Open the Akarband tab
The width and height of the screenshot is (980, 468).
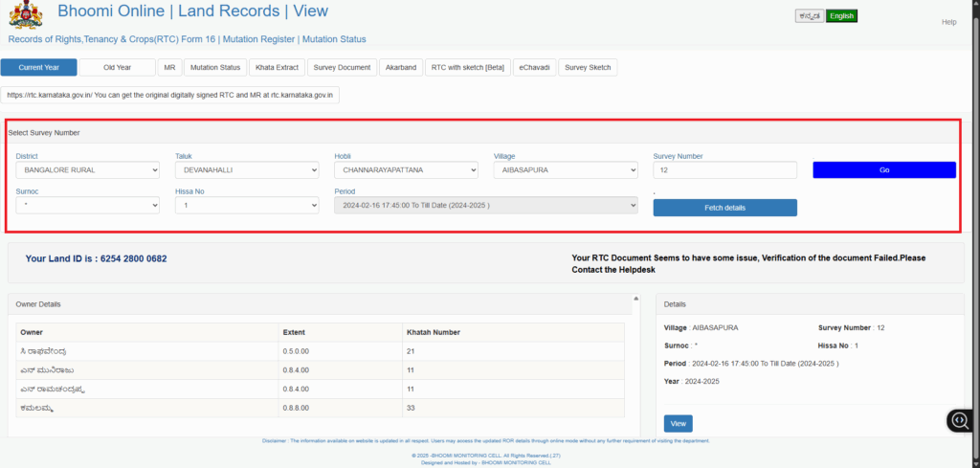401,68
